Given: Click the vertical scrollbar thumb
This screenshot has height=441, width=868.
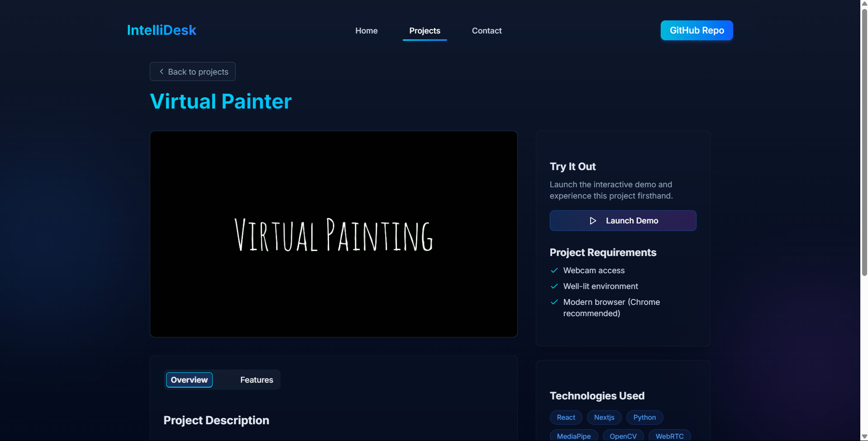Looking at the screenshot, I should [864, 142].
